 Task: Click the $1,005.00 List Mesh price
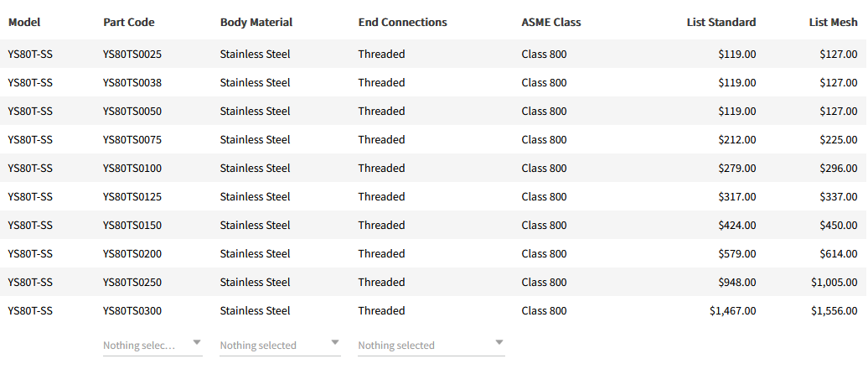(x=834, y=283)
